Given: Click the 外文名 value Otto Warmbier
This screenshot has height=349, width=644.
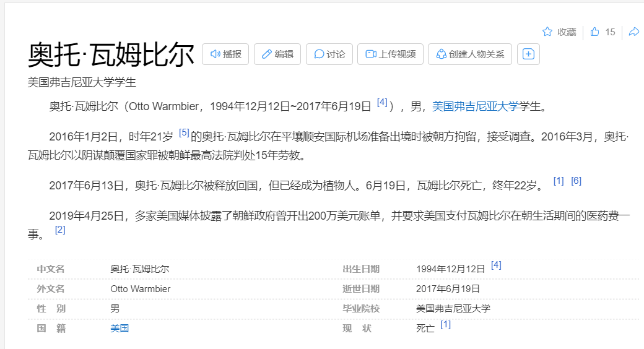Looking at the screenshot, I should click(x=141, y=289).
